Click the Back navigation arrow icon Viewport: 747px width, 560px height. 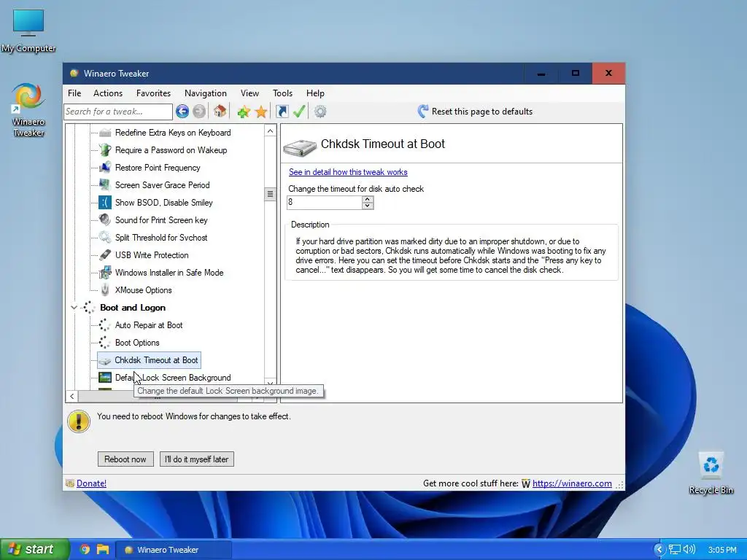pos(182,112)
